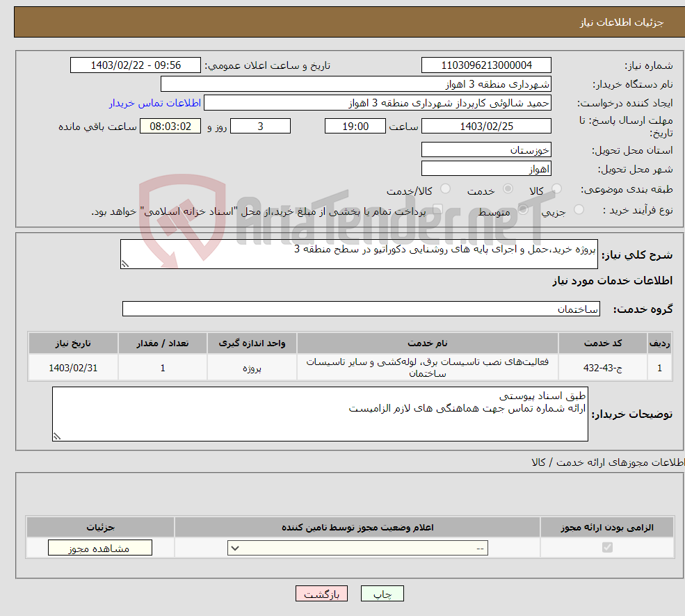Click resize handle of general description box

tap(125, 264)
